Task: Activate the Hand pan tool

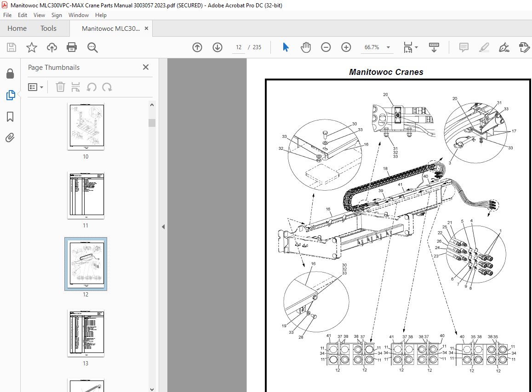Action: (306, 47)
